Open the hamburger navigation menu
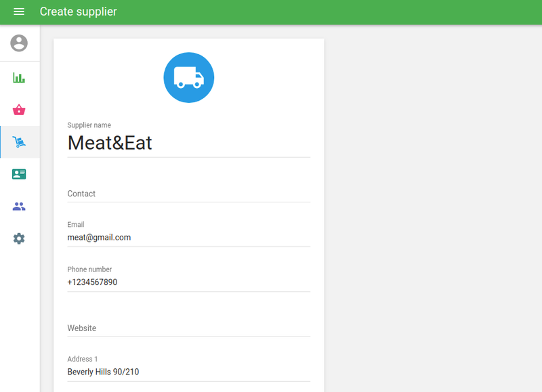The height and width of the screenshot is (392, 542). point(19,12)
